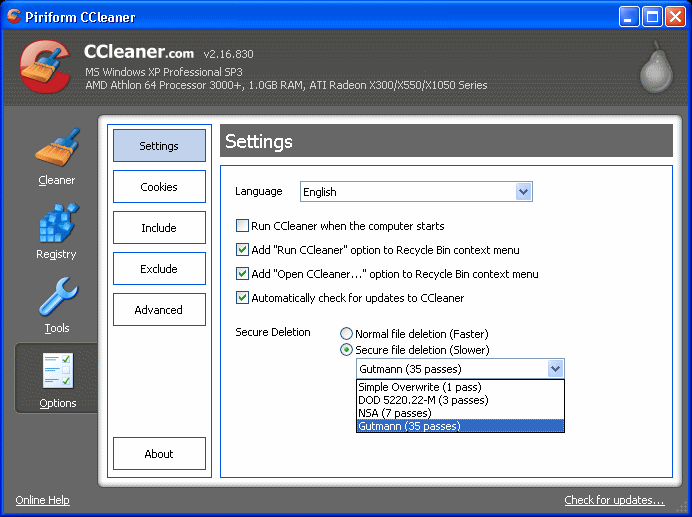Click the Settings panel heading
Viewport: 692px width, 517px height.
coord(259,141)
